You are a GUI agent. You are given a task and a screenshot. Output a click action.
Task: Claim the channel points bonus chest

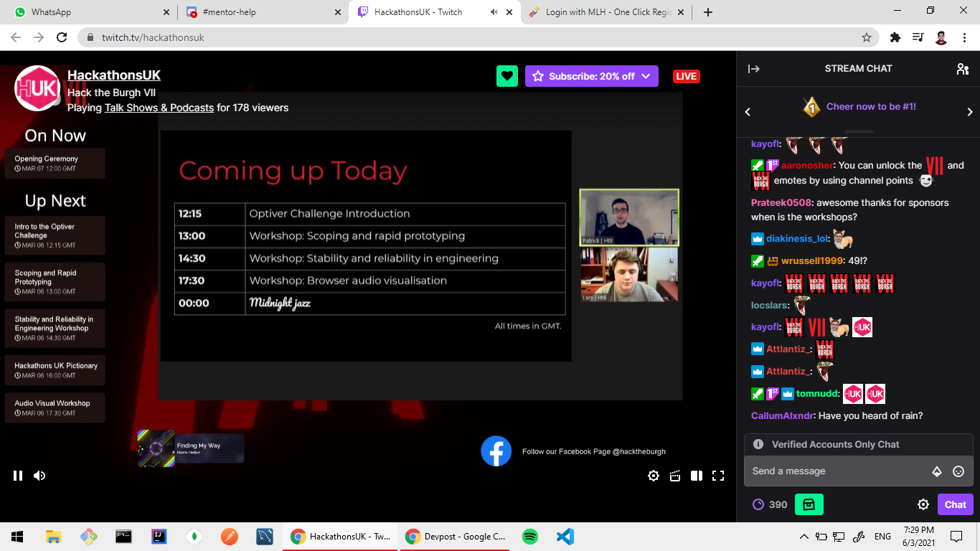pos(809,504)
